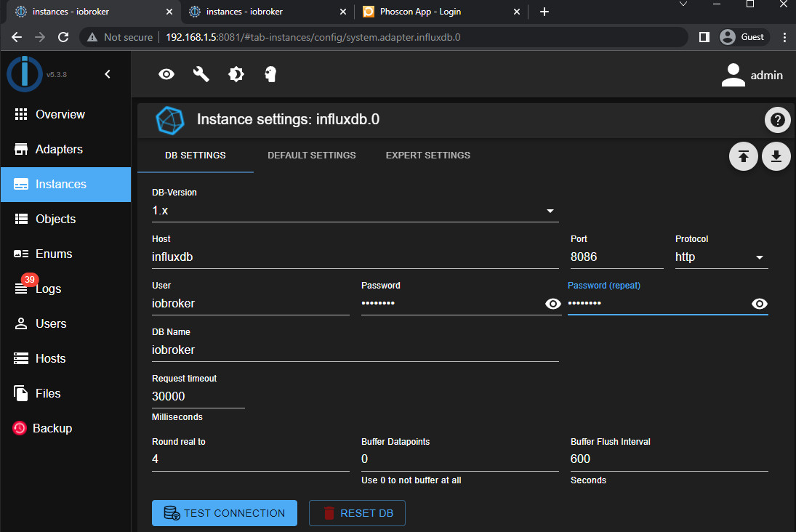The width and height of the screenshot is (796, 532).
Task: Click the eye icon in the top toolbar
Action: click(x=166, y=75)
